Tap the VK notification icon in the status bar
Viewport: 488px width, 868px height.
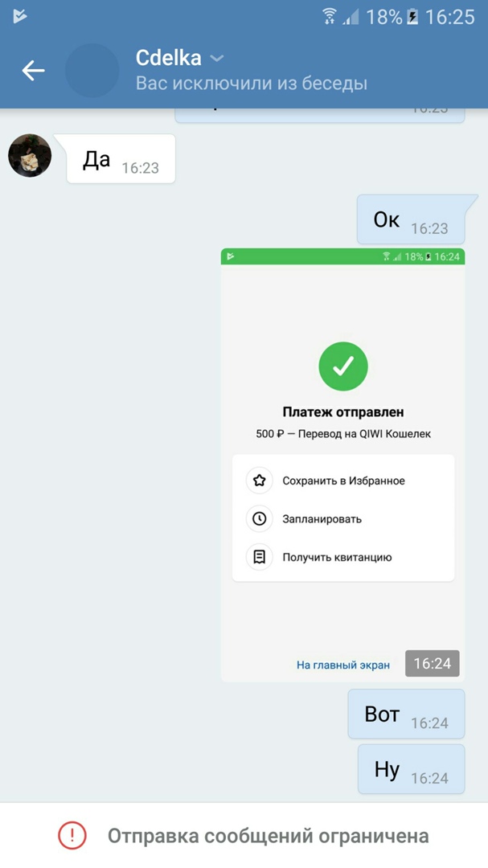pyautogui.click(x=20, y=16)
